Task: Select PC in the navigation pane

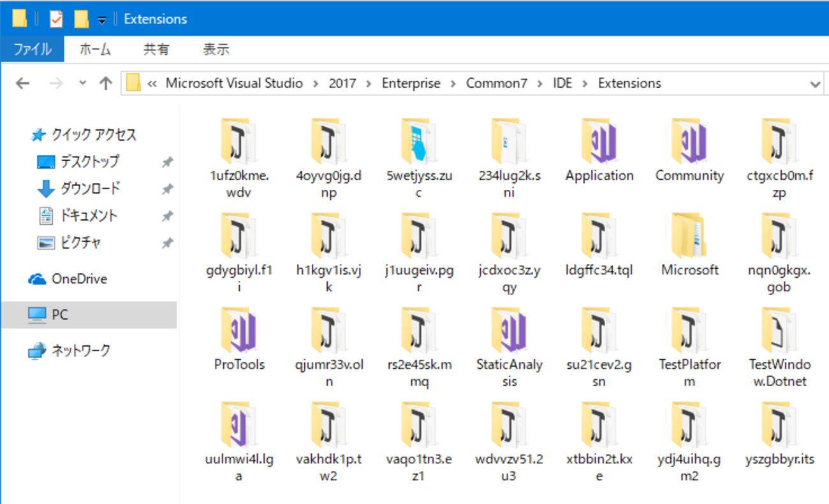Action: coord(89,315)
